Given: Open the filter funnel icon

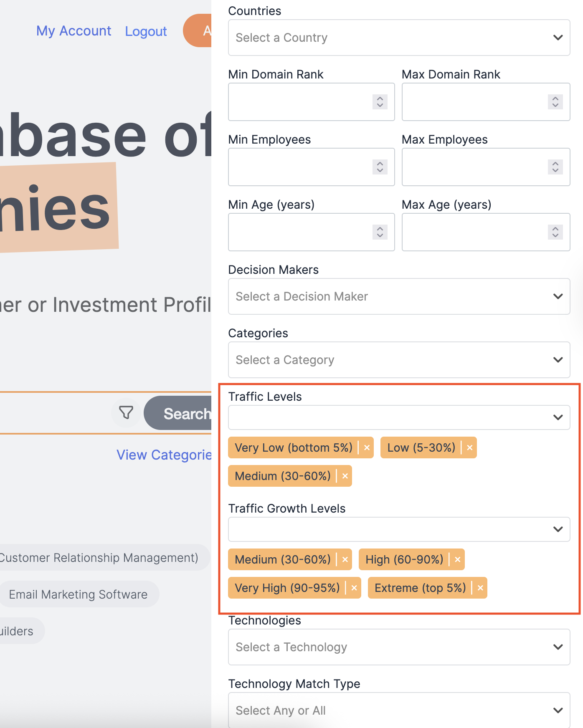Looking at the screenshot, I should coord(126,413).
